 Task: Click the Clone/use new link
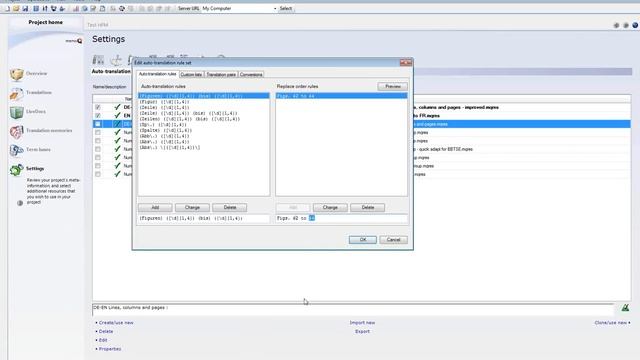click(x=611, y=323)
